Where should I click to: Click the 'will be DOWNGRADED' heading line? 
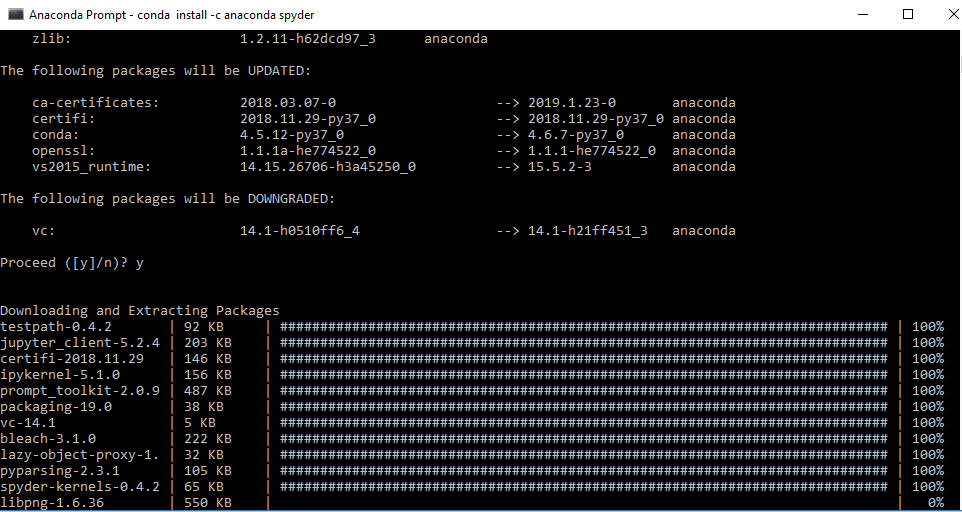click(168, 199)
